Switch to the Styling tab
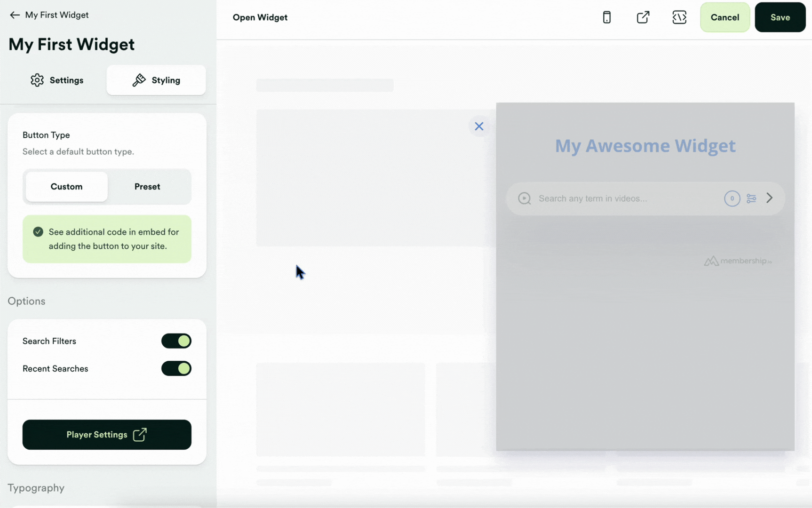Viewport: 812px width, 508px height. point(156,80)
